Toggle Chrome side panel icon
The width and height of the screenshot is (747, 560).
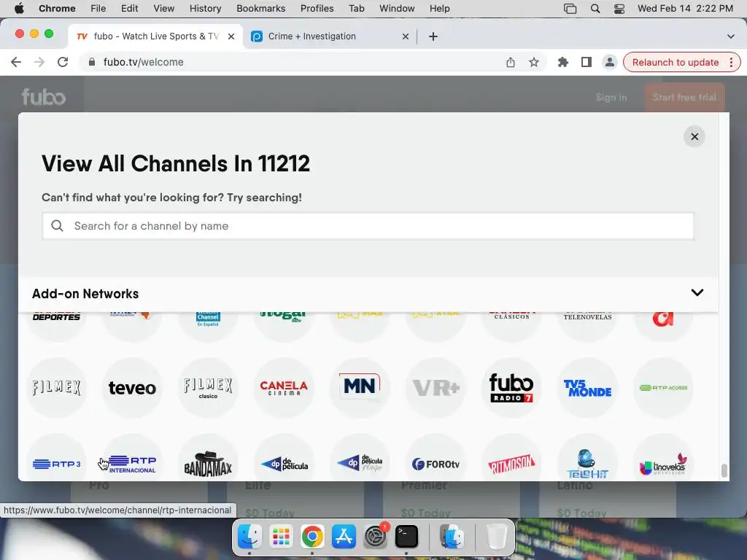pyautogui.click(x=586, y=63)
